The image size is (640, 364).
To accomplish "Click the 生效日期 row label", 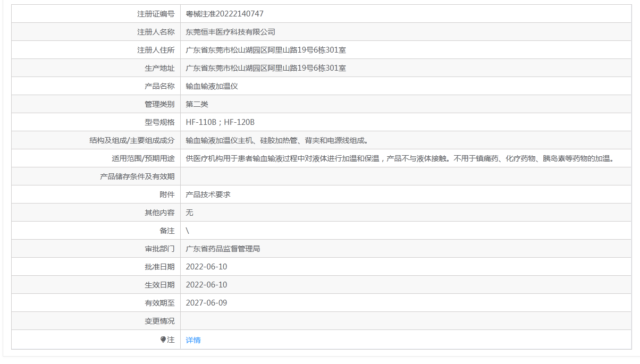I will pos(159,285).
